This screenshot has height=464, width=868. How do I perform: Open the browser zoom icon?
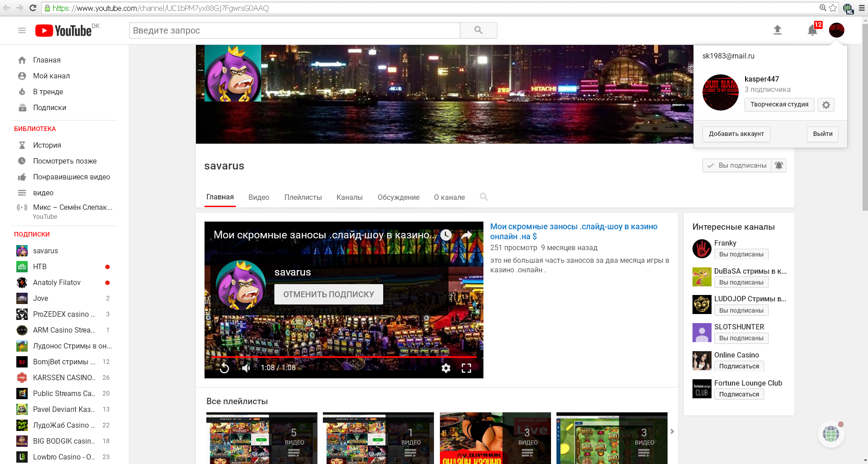(823, 8)
